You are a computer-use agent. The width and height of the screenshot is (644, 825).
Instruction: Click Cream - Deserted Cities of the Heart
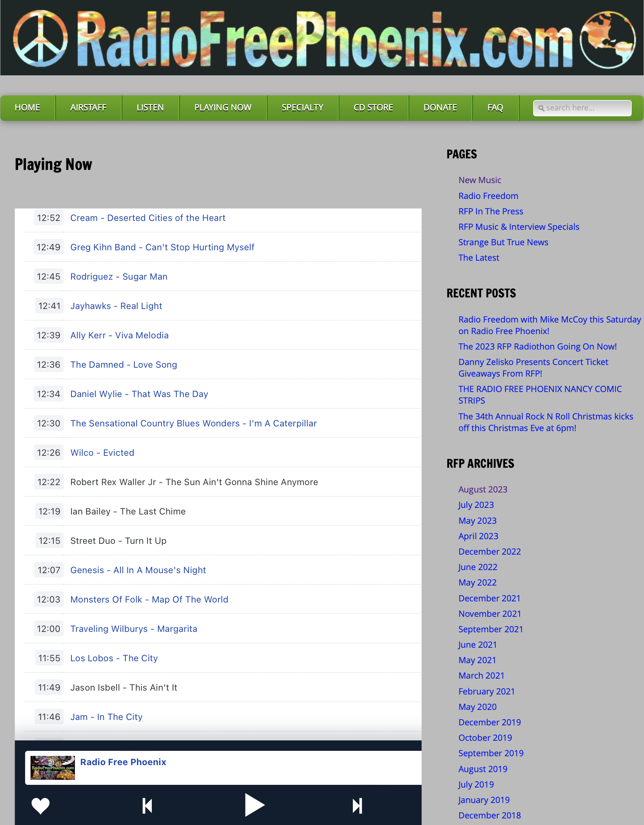pos(148,218)
